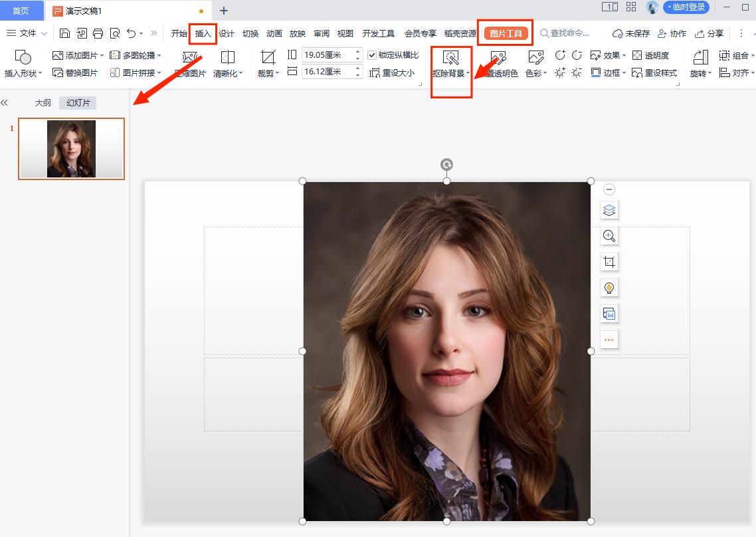Click the crop icon beside the picture
The image size is (756, 537).
click(x=609, y=262)
